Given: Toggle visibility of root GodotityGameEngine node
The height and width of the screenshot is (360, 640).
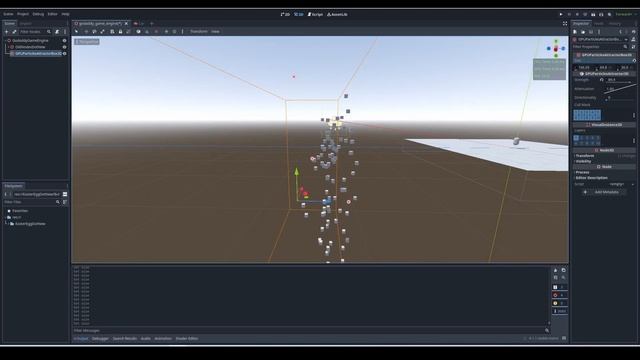Looking at the screenshot, I should (x=64, y=40).
